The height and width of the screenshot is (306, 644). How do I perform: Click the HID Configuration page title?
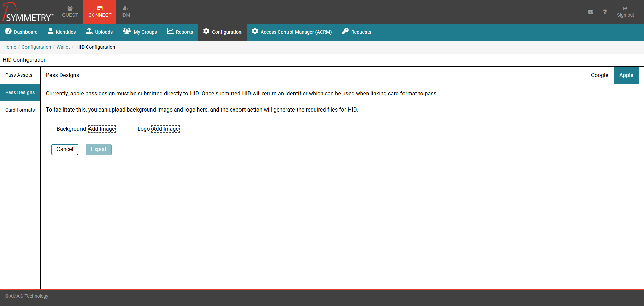pyautogui.click(x=24, y=60)
